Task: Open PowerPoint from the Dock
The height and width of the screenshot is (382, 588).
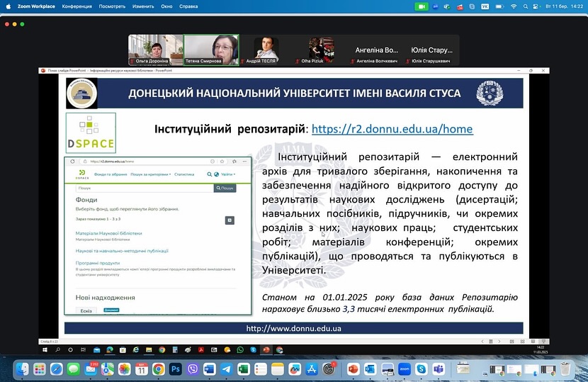Action: click(353, 369)
